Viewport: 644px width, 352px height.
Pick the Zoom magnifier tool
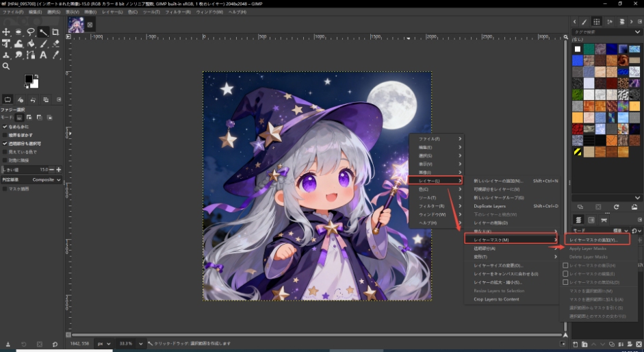click(6, 66)
